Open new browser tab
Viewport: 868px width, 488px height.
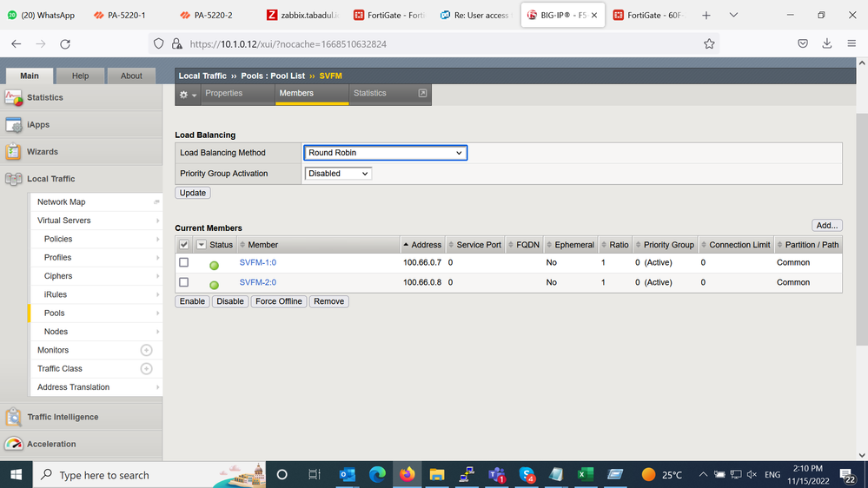tap(706, 16)
